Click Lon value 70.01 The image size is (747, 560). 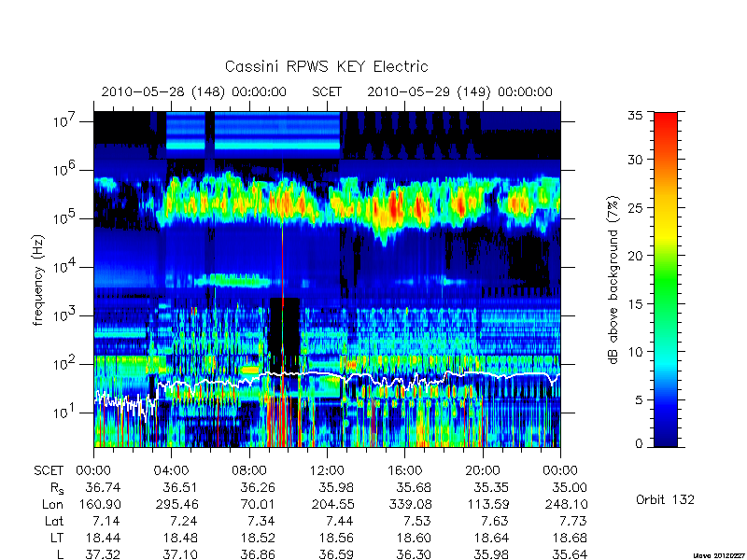click(x=258, y=504)
